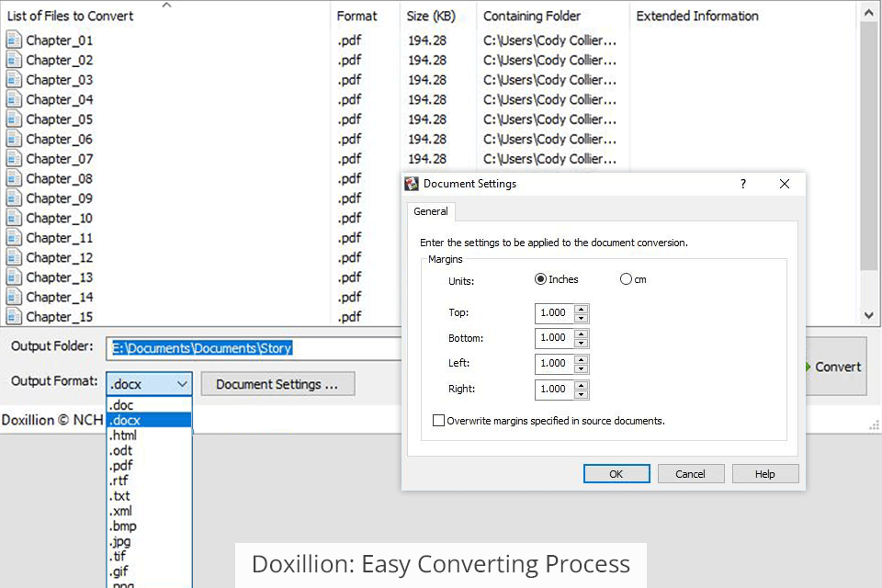Click the Chapter_06 file icon
882x588 pixels.
tap(14, 139)
